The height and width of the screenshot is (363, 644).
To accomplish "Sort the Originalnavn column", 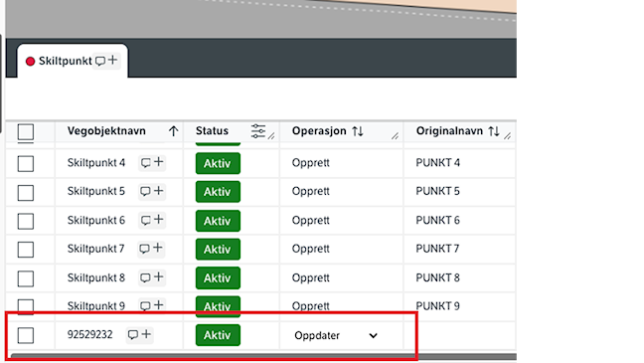I will click(494, 131).
